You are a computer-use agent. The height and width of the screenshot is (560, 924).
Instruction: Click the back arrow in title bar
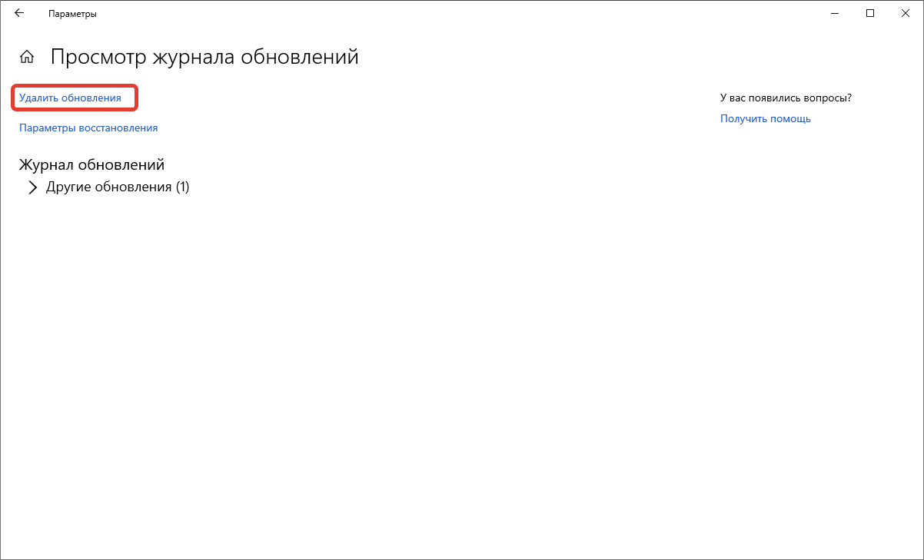pyautogui.click(x=19, y=13)
